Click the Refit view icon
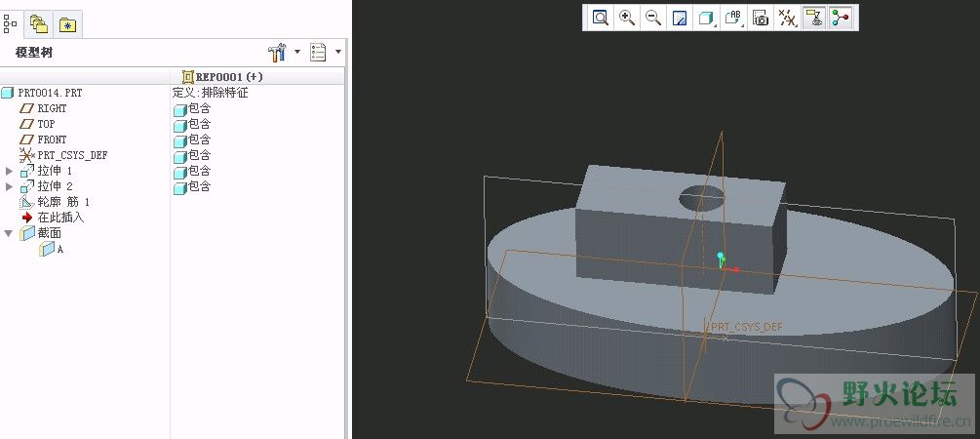 tap(600, 18)
